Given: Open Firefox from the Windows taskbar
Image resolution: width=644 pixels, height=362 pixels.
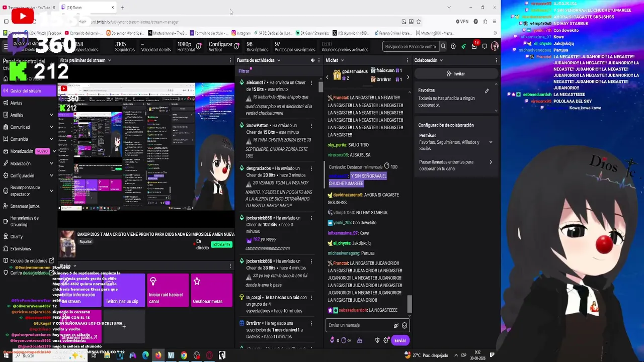Looking at the screenshot, I should (158, 355).
